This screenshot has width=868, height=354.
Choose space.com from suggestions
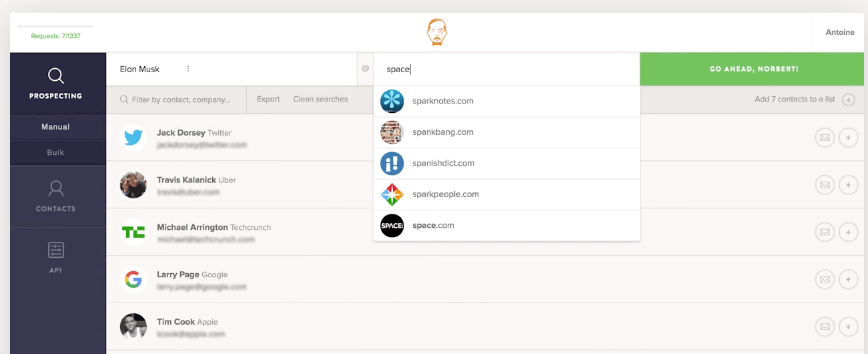click(506, 226)
